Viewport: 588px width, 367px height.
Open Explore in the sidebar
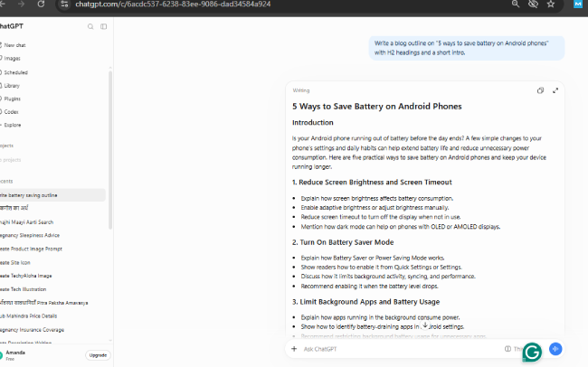(13, 126)
